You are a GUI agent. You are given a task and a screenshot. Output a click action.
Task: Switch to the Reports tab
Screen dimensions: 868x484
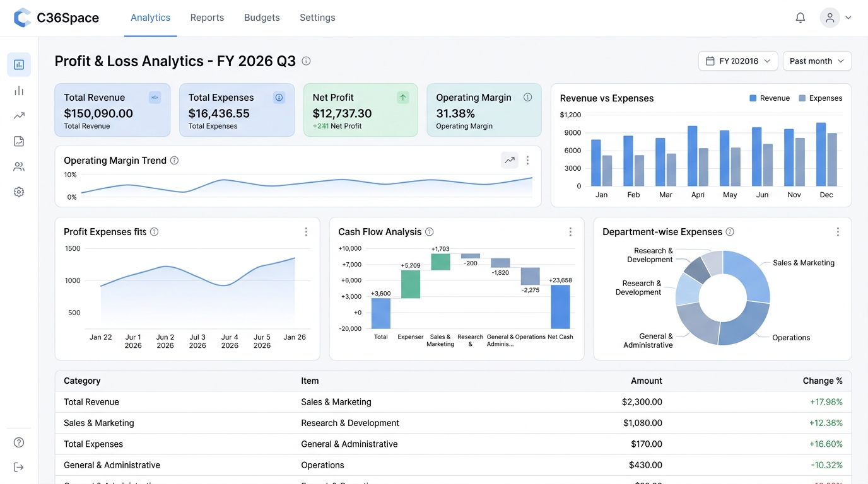click(207, 18)
